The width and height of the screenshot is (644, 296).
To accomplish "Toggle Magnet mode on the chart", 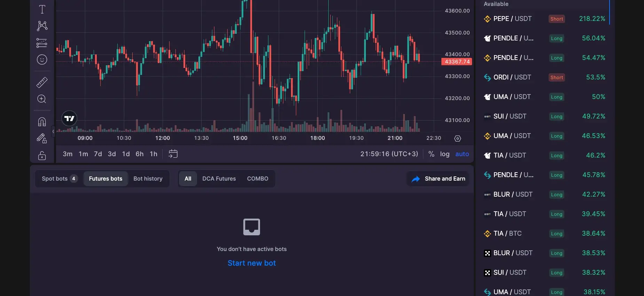I will point(42,122).
